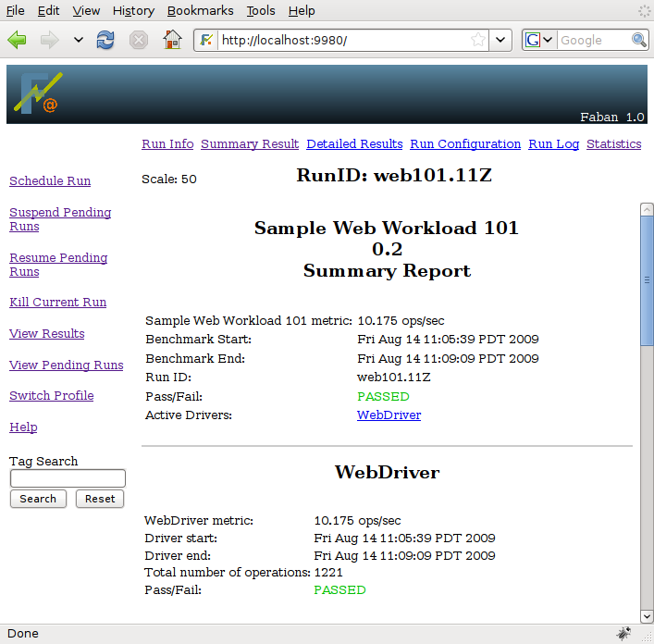Open the search engine selector dropdown
This screenshot has width=654, height=644.
540,40
